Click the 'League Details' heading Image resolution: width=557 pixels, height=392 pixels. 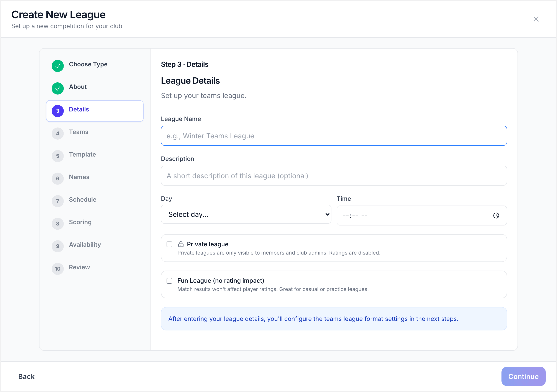click(190, 81)
